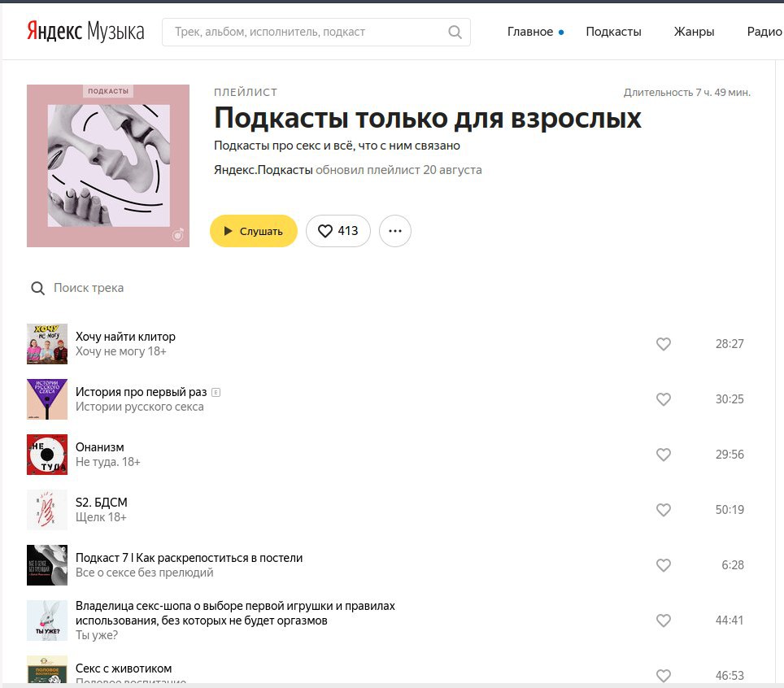
Task: Open the Радио tab
Action: click(x=764, y=32)
